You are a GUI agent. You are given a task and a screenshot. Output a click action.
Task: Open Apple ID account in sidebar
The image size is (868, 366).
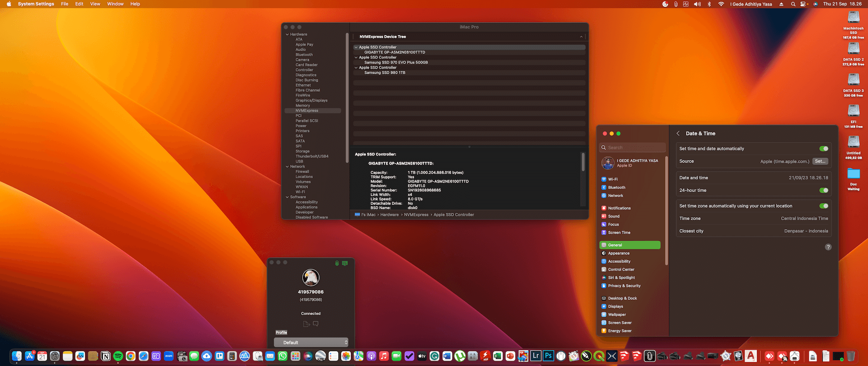tap(631, 163)
